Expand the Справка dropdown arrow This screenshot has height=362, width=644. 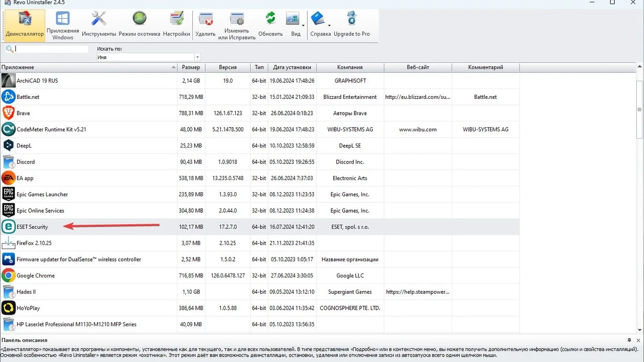[330, 25]
